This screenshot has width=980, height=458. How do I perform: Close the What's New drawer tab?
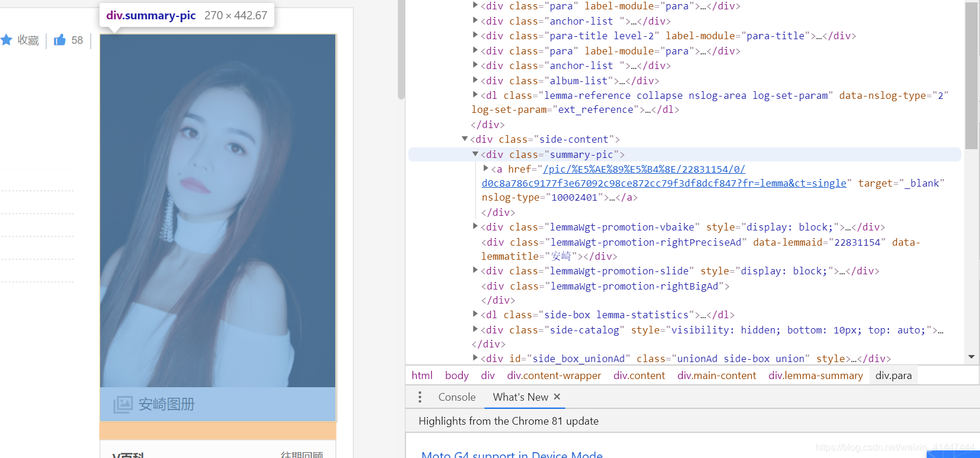point(557,397)
